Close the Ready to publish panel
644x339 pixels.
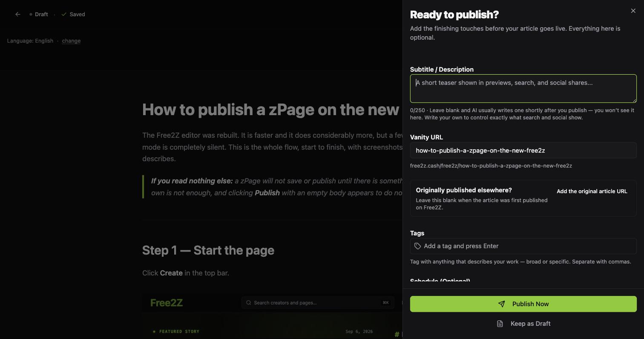pyautogui.click(x=633, y=11)
